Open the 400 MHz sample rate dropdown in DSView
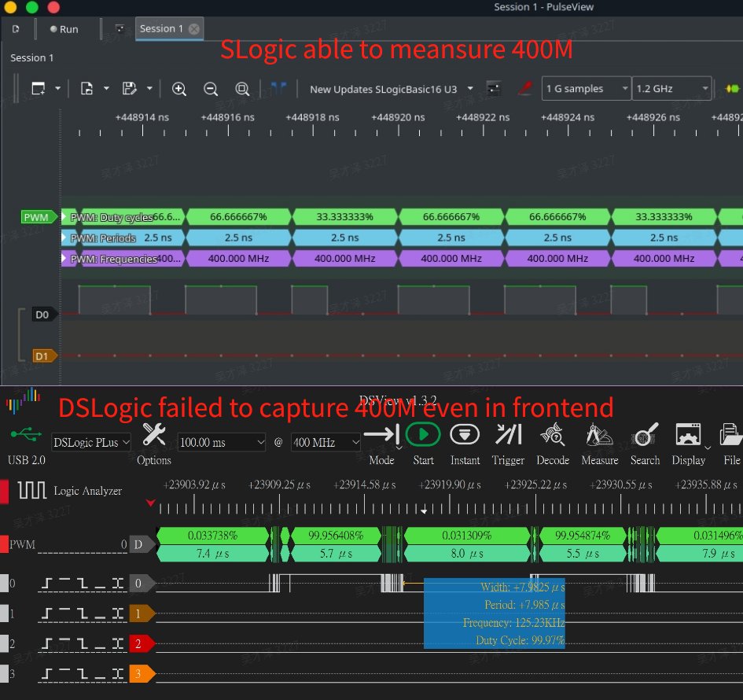This screenshot has height=700, width=743. (326, 443)
